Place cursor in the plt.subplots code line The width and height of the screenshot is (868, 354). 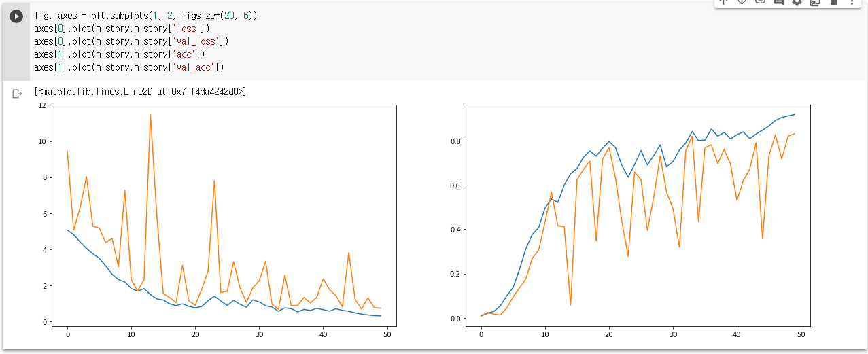click(x=102, y=15)
